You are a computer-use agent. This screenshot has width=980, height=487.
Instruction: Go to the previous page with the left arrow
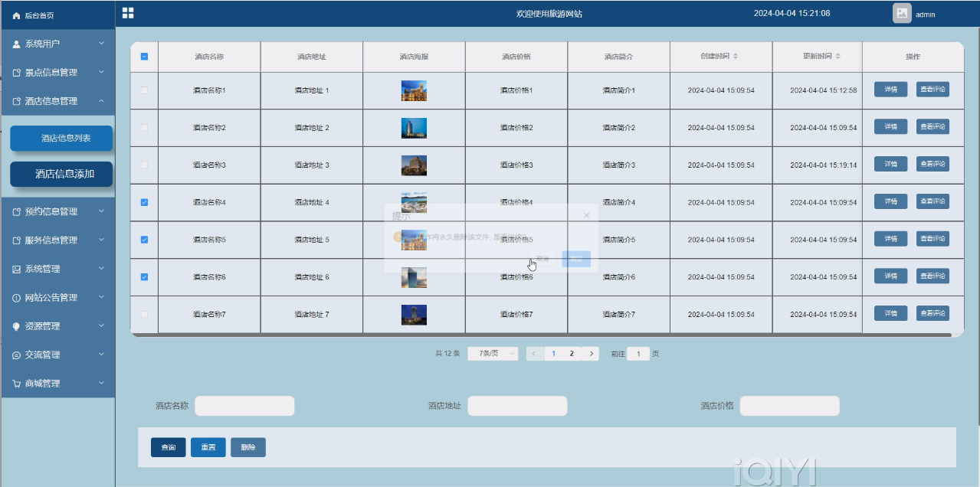(x=534, y=354)
